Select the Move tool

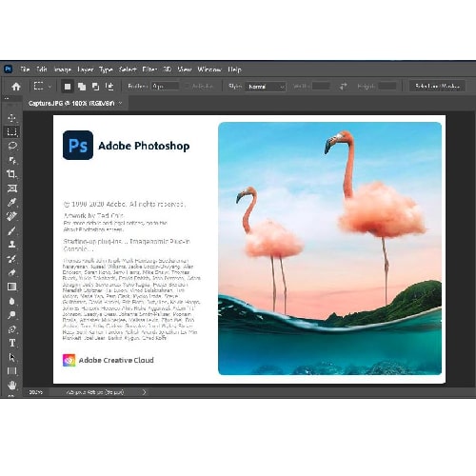pyautogui.click(x=11, y=118)
